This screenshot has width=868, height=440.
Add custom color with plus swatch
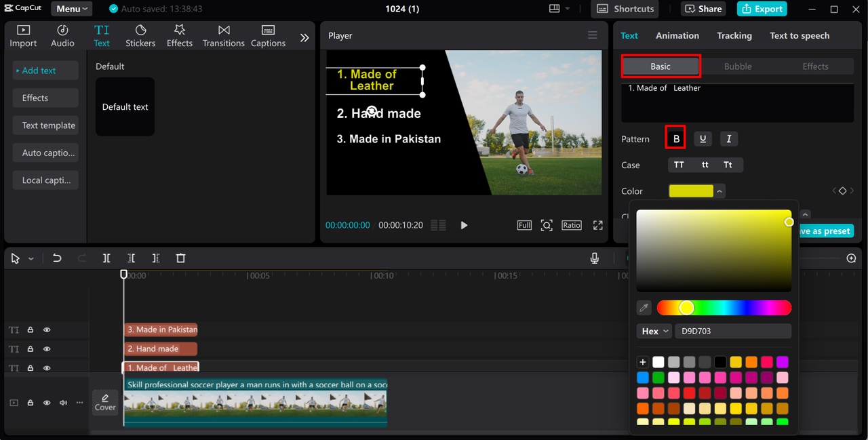pos(643,362)
